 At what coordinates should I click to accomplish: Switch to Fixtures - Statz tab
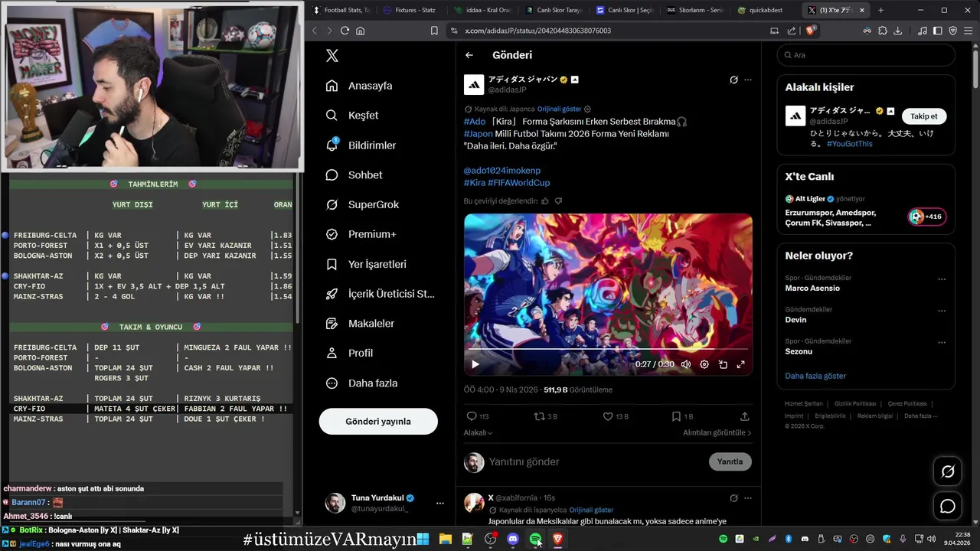pyautogui.click(x=410, y=10)
